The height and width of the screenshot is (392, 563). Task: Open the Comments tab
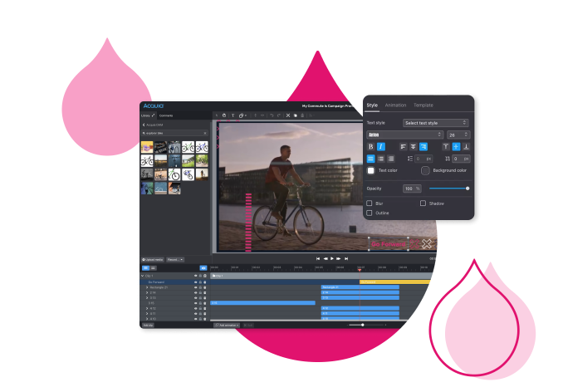pyautogui.click(x=166, y=115)
